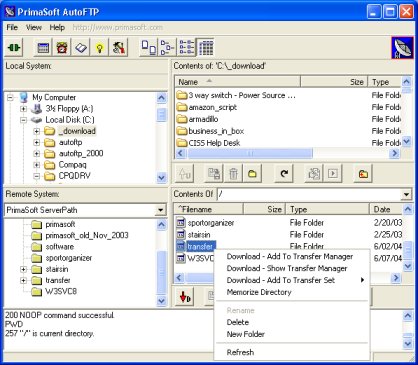418x365 pixels.
Task: Select the tree layout view icon
Action: pyautogui.click(x=167, y=47)
